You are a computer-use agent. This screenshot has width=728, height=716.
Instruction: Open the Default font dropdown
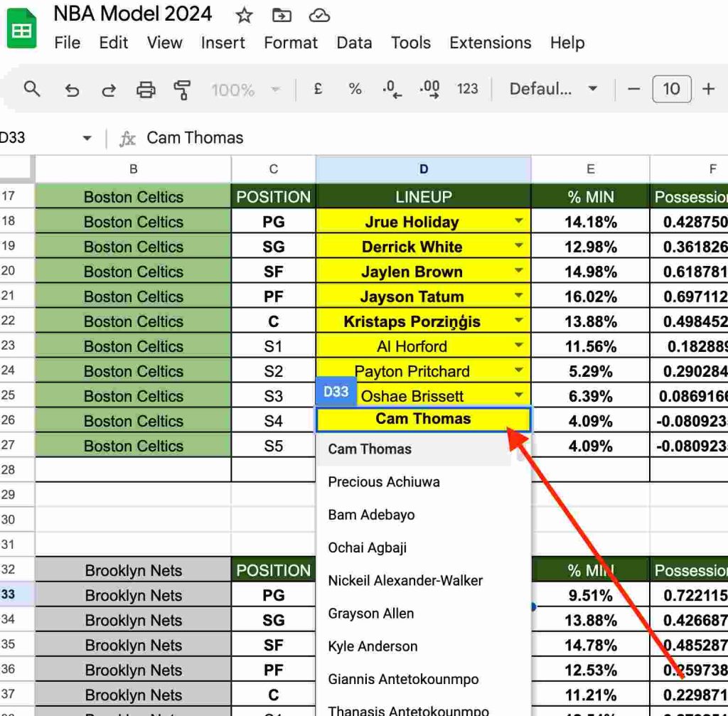(x=553, y=89)
